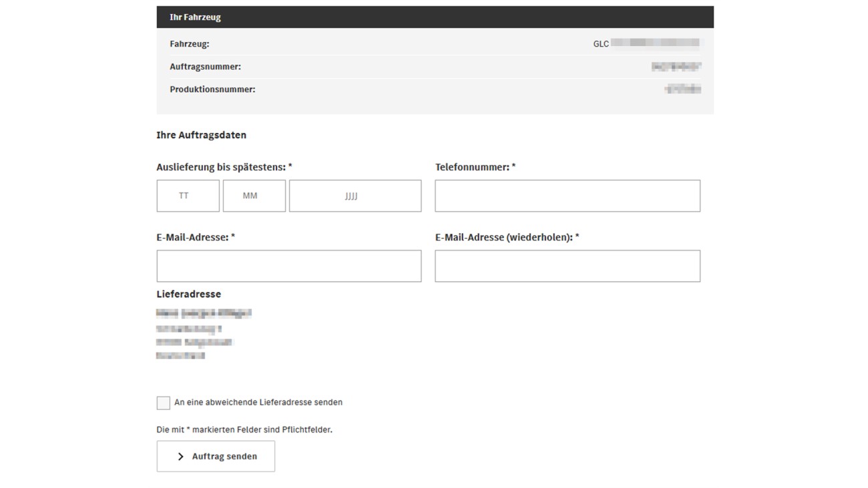This screenshot has width=868, height=488.
Task: Click the 'Auftragsnummer:' label
Action: click(206, 67)
